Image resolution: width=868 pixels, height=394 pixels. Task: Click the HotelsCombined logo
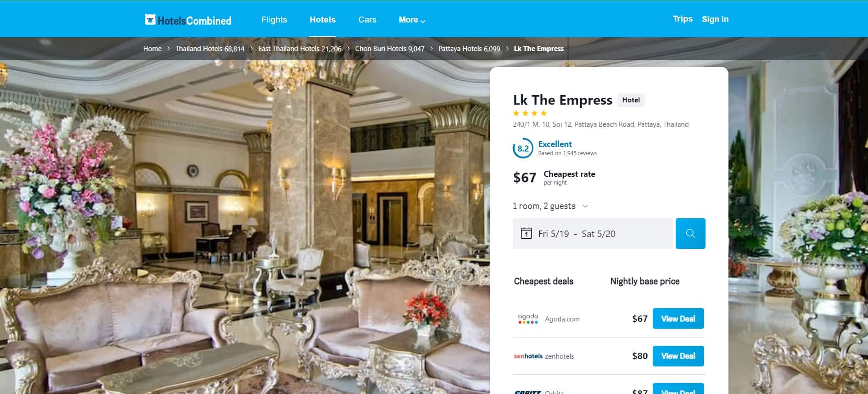point(188,20)
